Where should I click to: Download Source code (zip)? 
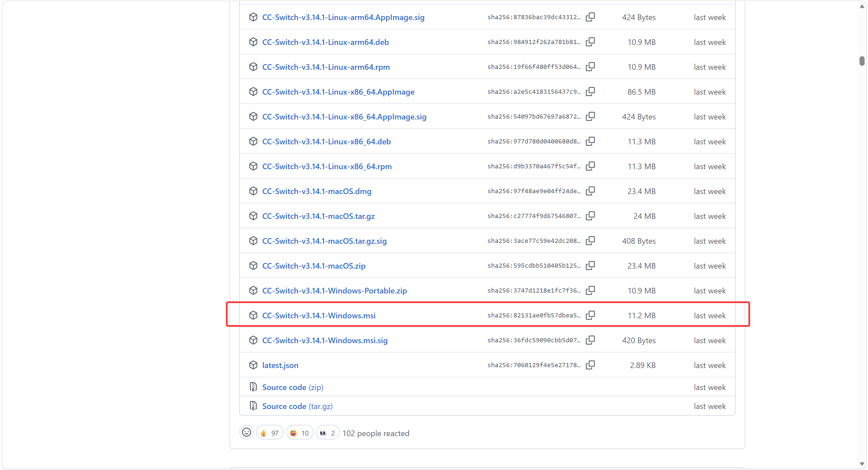coord(293,388)
